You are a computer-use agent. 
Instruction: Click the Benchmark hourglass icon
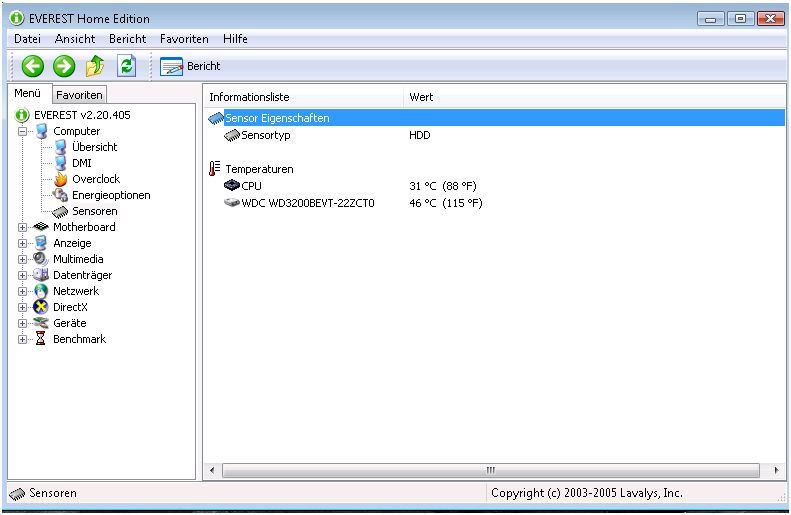[x=40, y=339]
